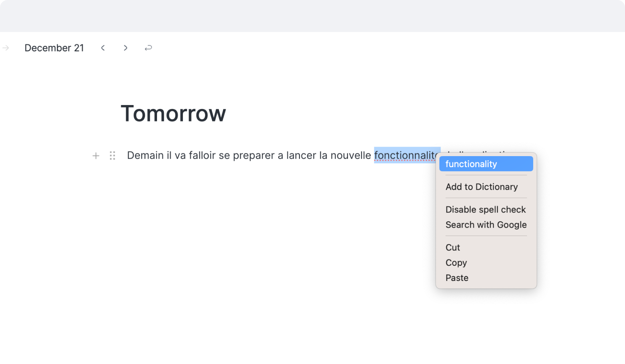Click the forward arrow beside the date
Screen dimensions: 625x364
[6, 48]
